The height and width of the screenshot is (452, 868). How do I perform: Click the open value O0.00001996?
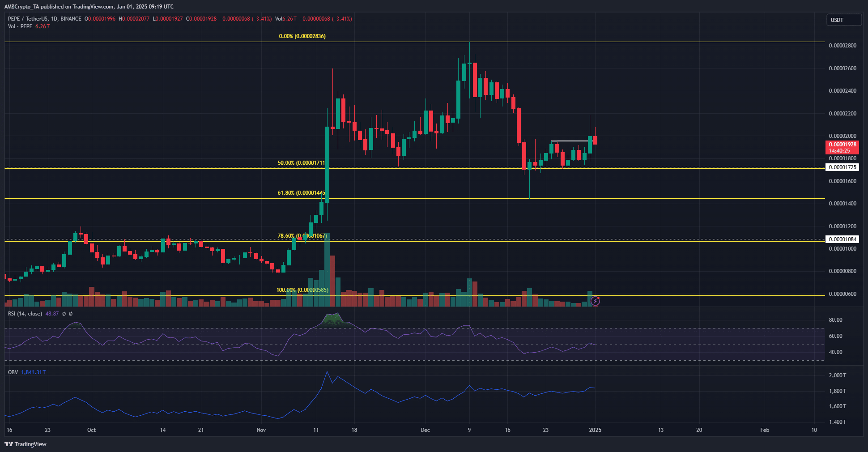point(100,19)
